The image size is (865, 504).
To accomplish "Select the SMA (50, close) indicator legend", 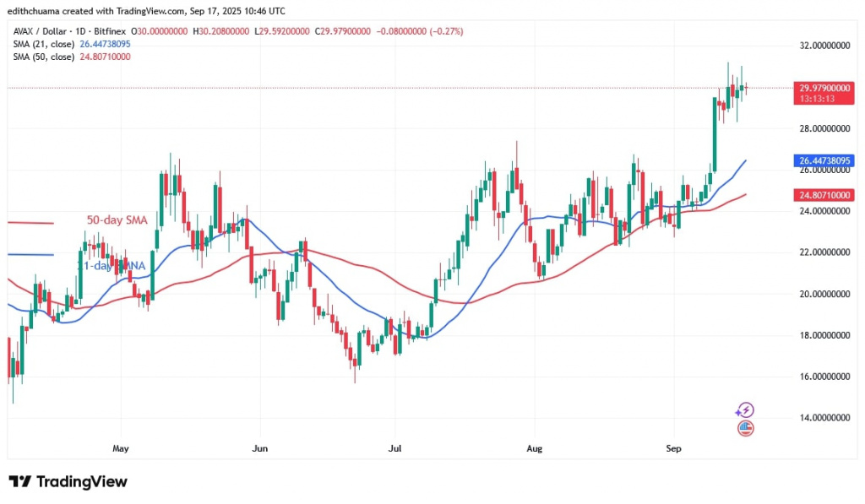I will 42,57.
